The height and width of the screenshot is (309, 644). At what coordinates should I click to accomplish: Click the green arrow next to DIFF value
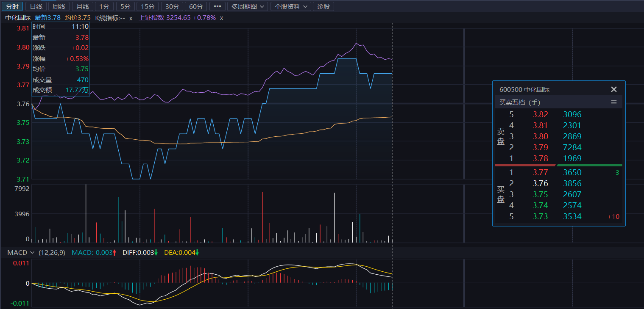[156, 253]
